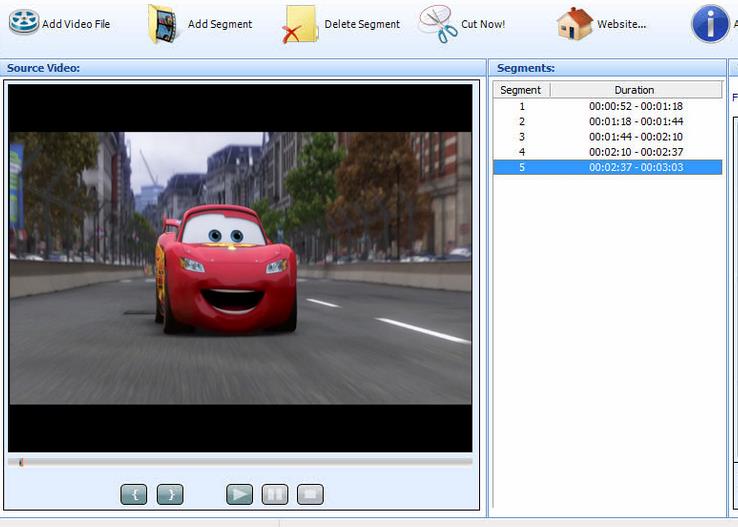Click the blue info icon in toolbar
Screen dimensions: 738x527
[710, 24]
